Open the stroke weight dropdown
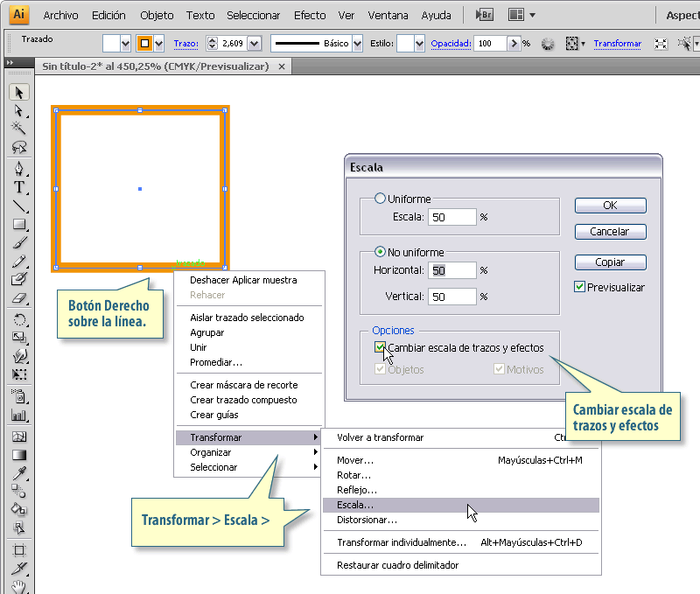This screenshot has height=594, width=700. click(x=254, y=43)
